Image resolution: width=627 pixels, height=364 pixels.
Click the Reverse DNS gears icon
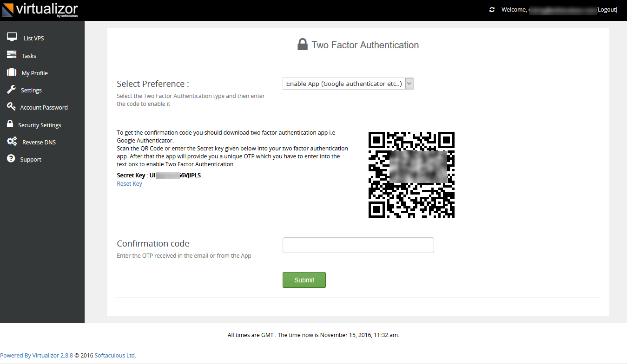tap(12, 142)
